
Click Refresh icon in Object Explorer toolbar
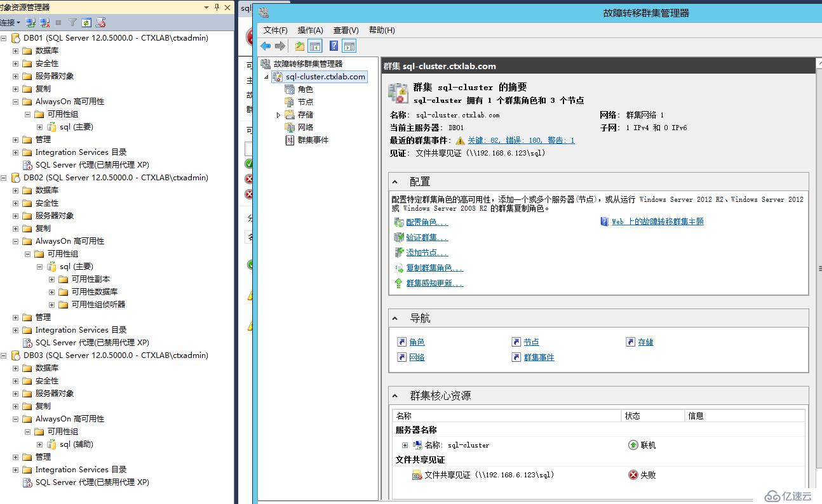tap(86, 22)
